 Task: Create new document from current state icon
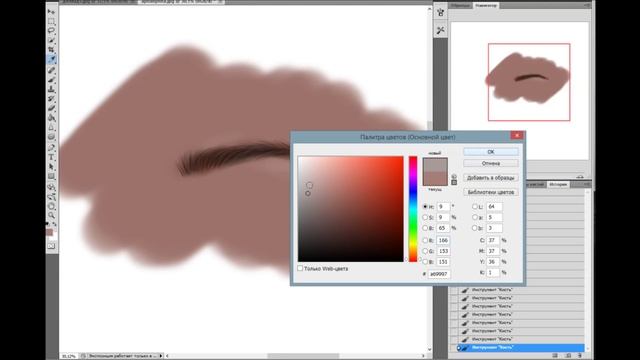(555, 356)
